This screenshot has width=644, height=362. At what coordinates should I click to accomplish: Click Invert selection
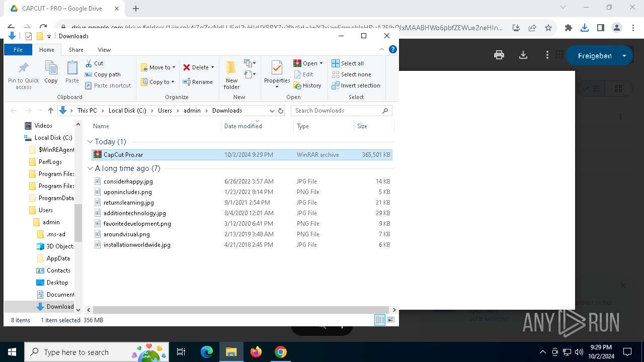click(356, 85)
